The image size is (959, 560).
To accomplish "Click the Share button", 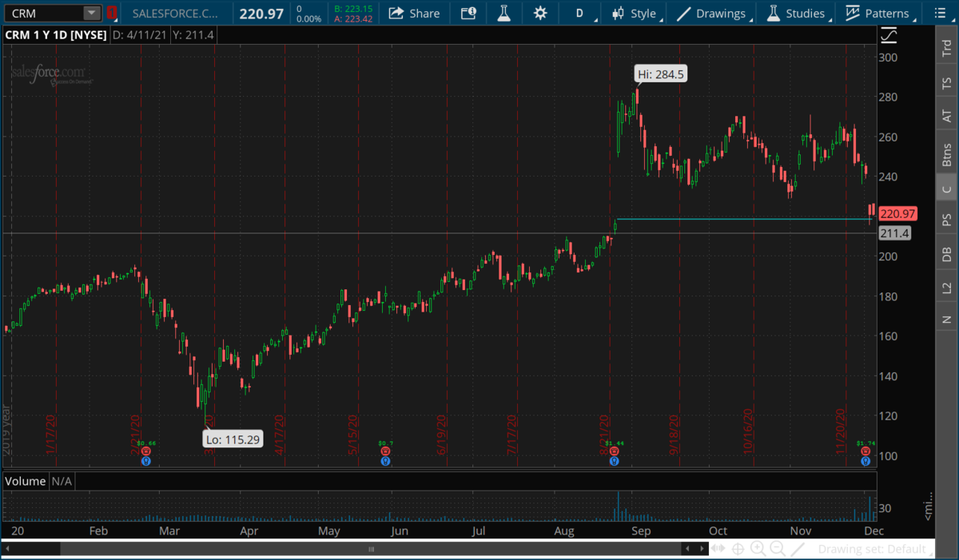I will 414,13.
